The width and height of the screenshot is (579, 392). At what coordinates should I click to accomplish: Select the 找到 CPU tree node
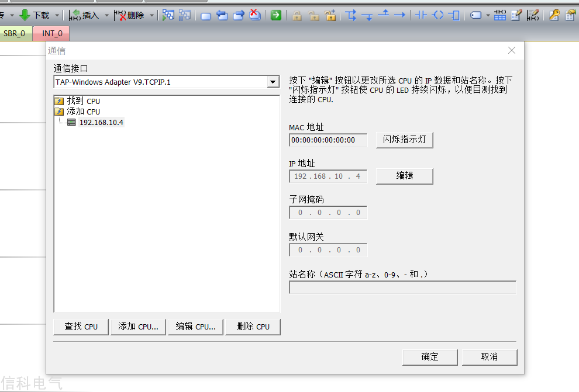point(83,101)
